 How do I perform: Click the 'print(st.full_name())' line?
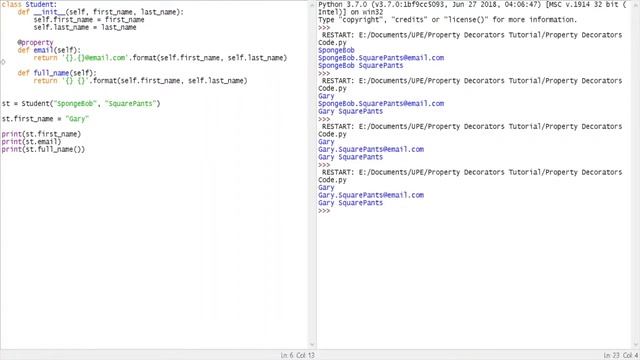coord(43,149)
